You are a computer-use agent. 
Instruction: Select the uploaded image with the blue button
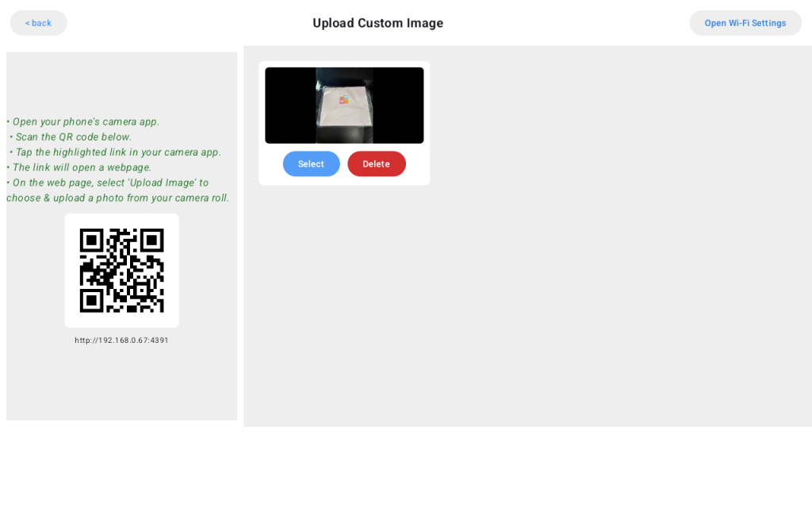(311, 164)
